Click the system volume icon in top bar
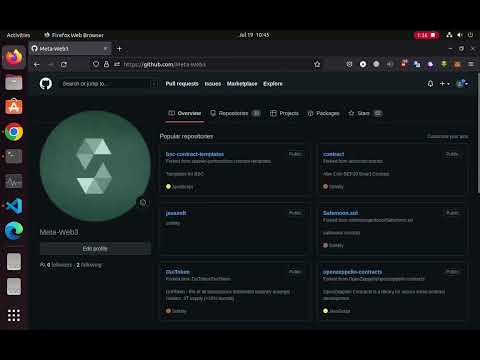 [x=460, y=35]
